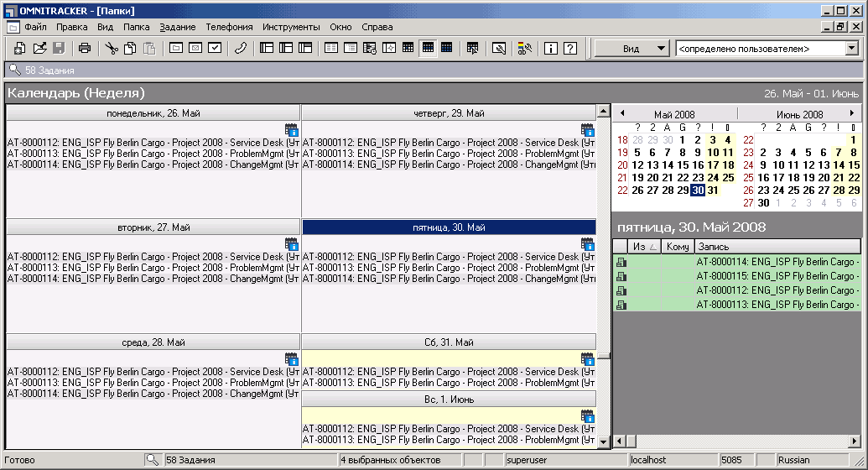Select the среда, 28. Май day header

(153, 342)
